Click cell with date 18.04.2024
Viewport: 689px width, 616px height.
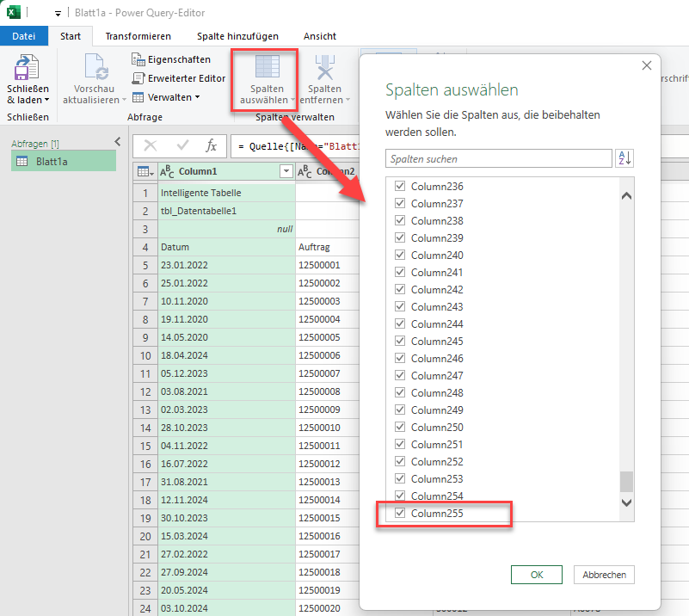(x=227, y=355)
